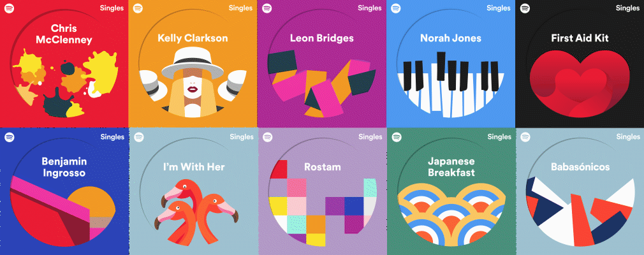Click Singles label on Rostam cover

(x=370, y=136)
